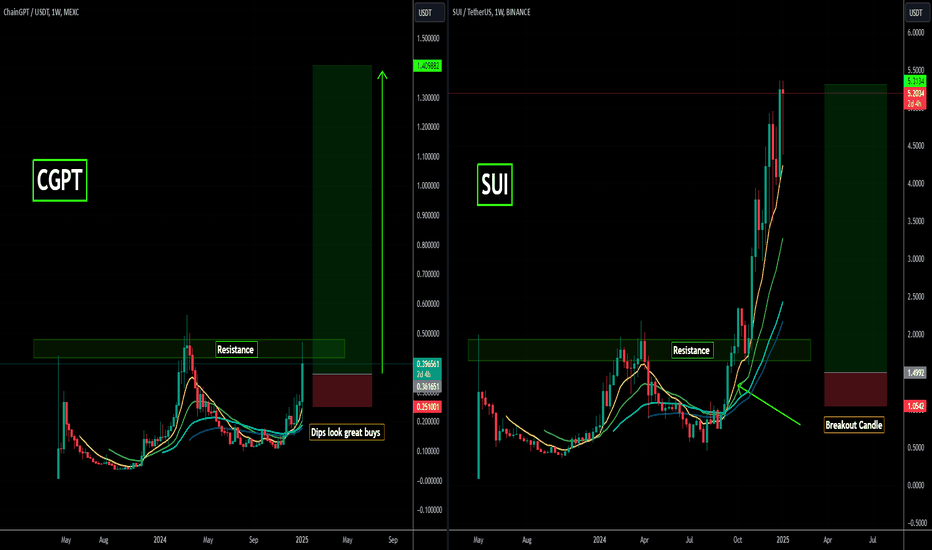Click -0.5000 on the SUI price axis
The width and height of the screenshot is (932, 550).
click(x=916, y=523)
